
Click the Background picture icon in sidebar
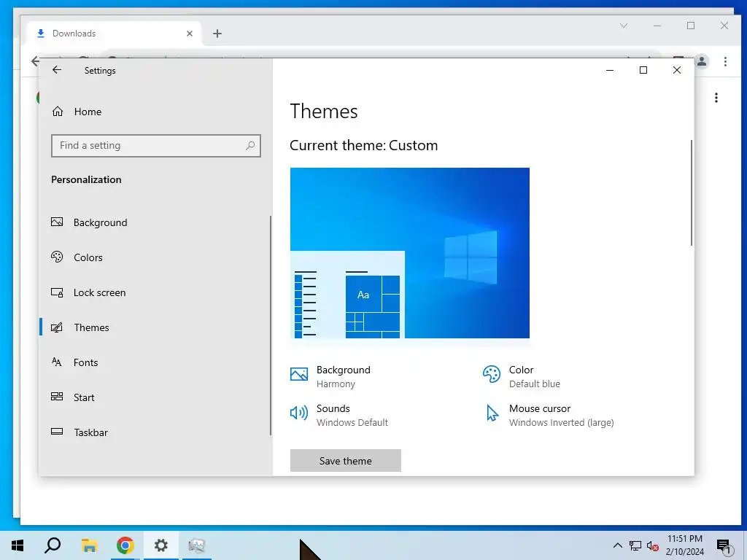57,222
